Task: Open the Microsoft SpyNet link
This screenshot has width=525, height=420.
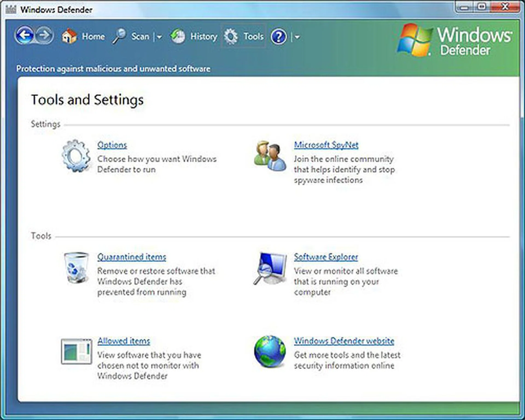Action: pos(326,145)
